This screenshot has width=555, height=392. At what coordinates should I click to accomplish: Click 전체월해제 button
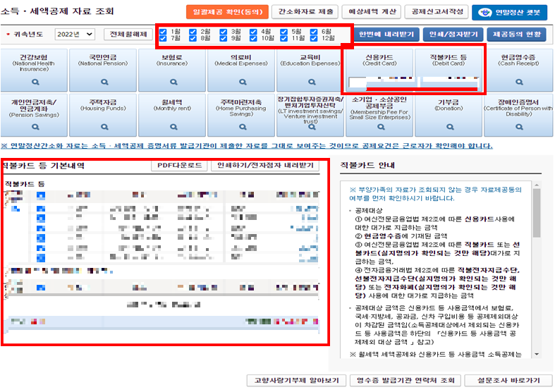pos(128,35)
